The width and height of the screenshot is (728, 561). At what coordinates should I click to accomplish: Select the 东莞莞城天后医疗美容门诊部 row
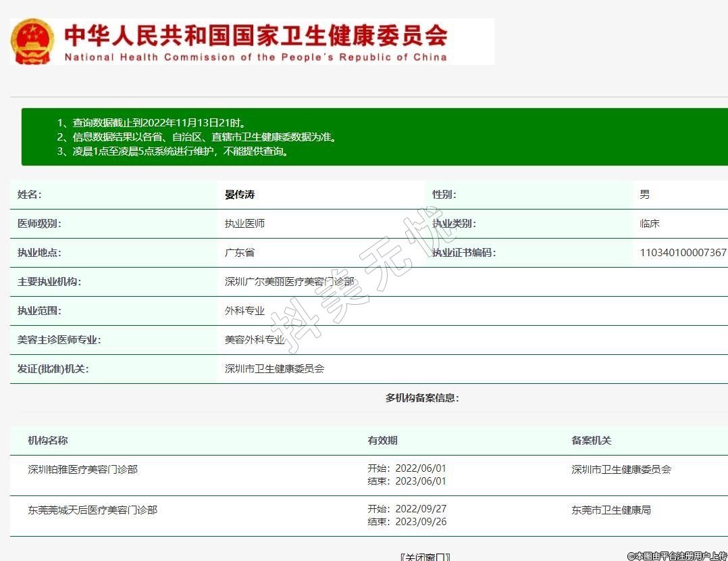tap(93, 510)
